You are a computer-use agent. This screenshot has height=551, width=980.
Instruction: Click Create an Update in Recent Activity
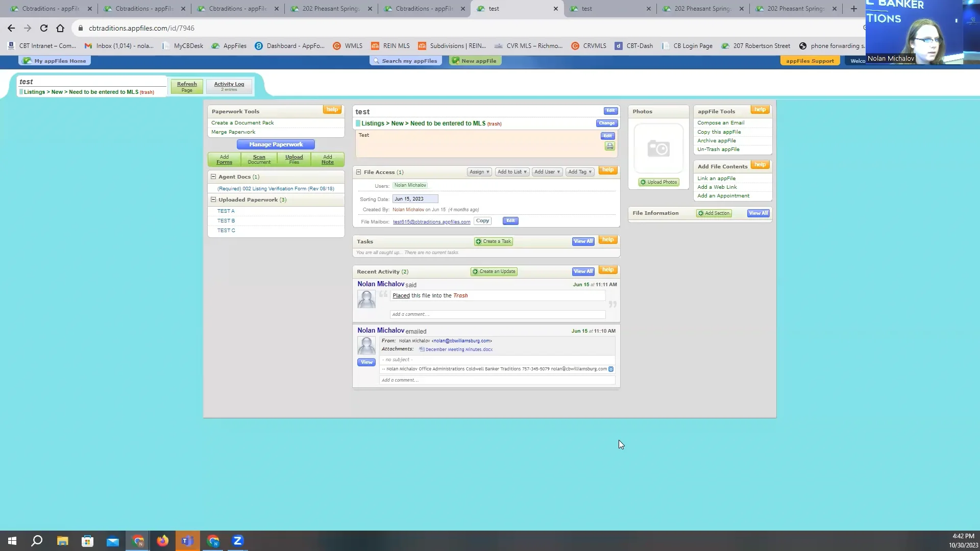click(x=493, y=271)
